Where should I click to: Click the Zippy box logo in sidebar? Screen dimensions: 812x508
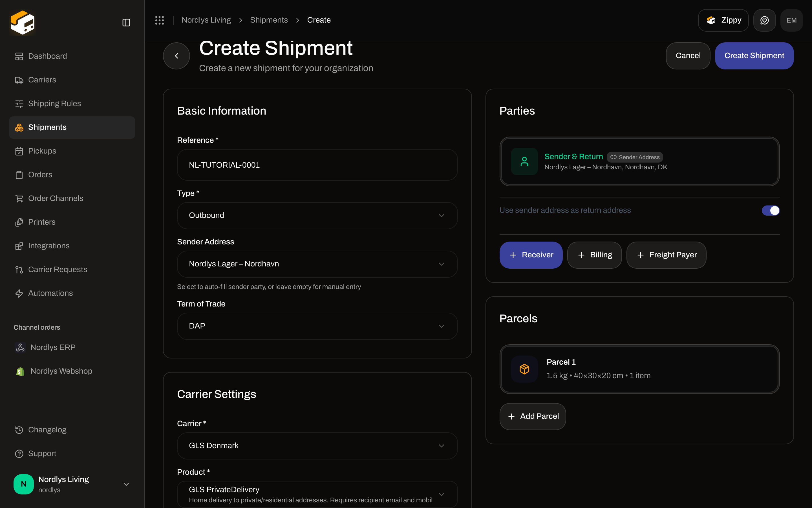coord(23,23)
